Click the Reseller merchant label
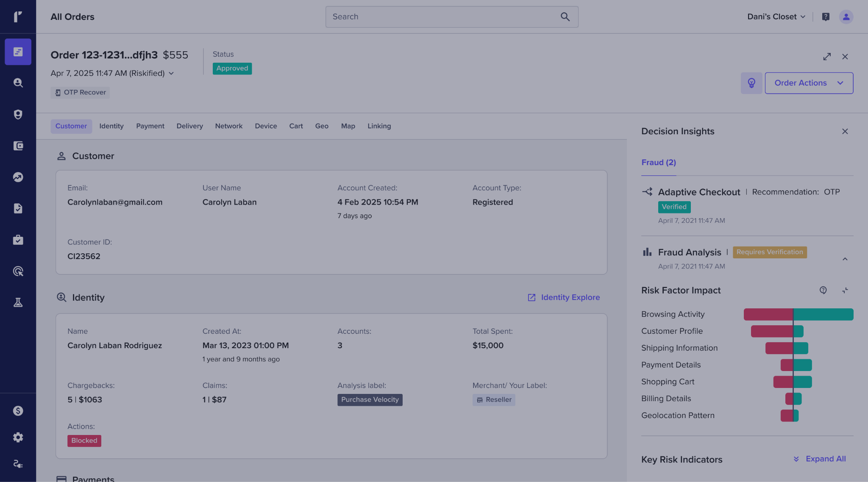Viewport: 868px width, 482px height. tap(494, 400)
